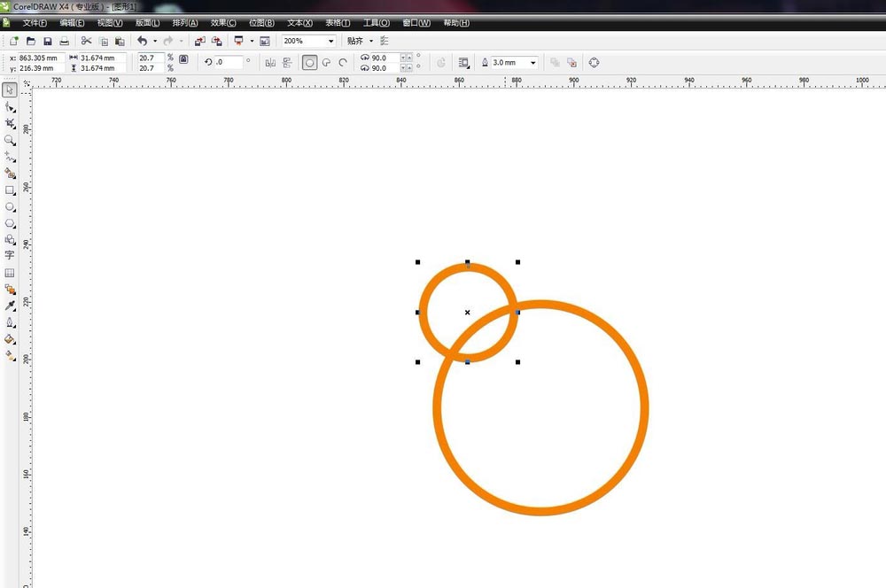Select the Pick tool in the toolbox
Image resolution: width=886 pixels, height=588 pixels.
coord(10,90)
